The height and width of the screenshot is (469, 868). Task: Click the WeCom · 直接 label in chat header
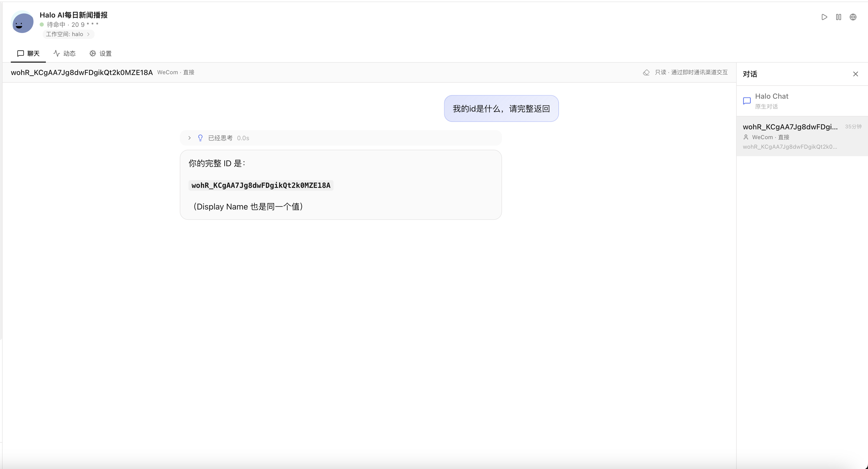tap(176, 72)
